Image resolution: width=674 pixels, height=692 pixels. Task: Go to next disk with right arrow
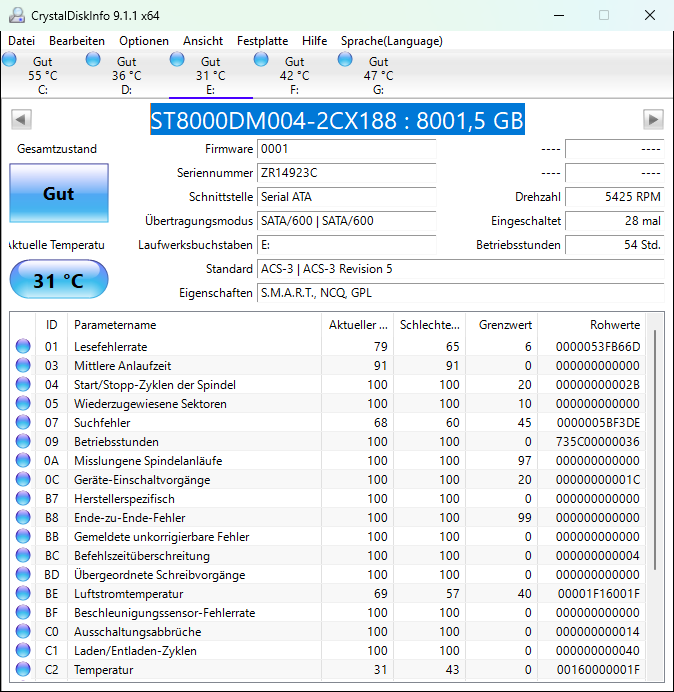coord(653,119)
